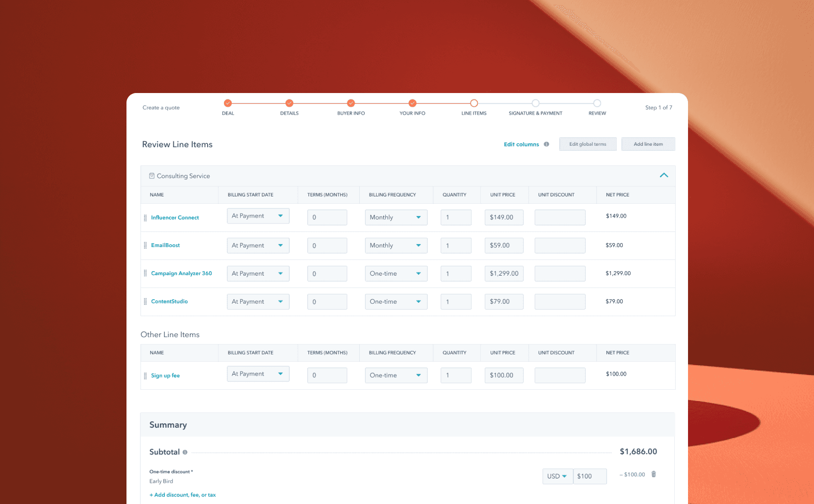Screen dimensions: 814x504
Task: Open the USD currency dropdown
Action: [x=558, y=476]
